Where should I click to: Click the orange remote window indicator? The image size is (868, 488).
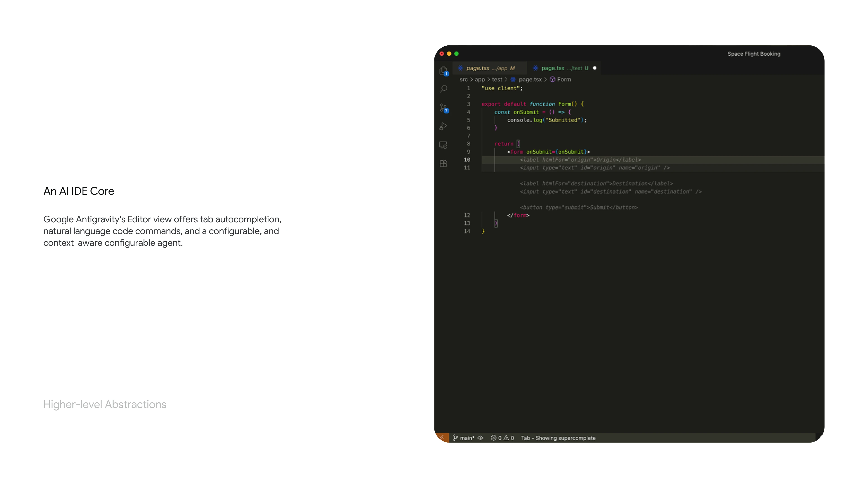click(442, 438)
